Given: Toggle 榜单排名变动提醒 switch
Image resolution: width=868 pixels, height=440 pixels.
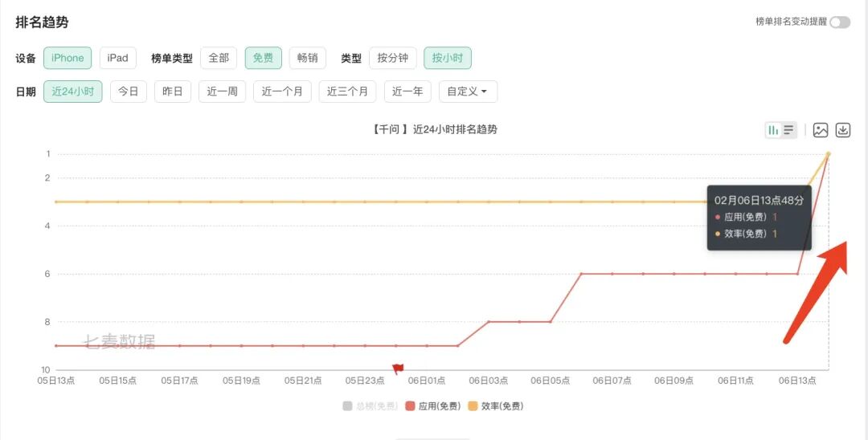Looking at the screenshot, I should (840, 22).
